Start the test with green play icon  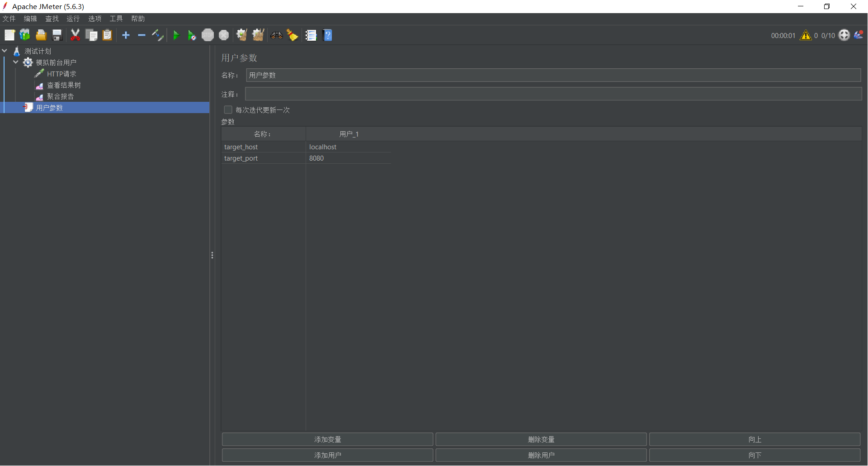coord(176,35)
